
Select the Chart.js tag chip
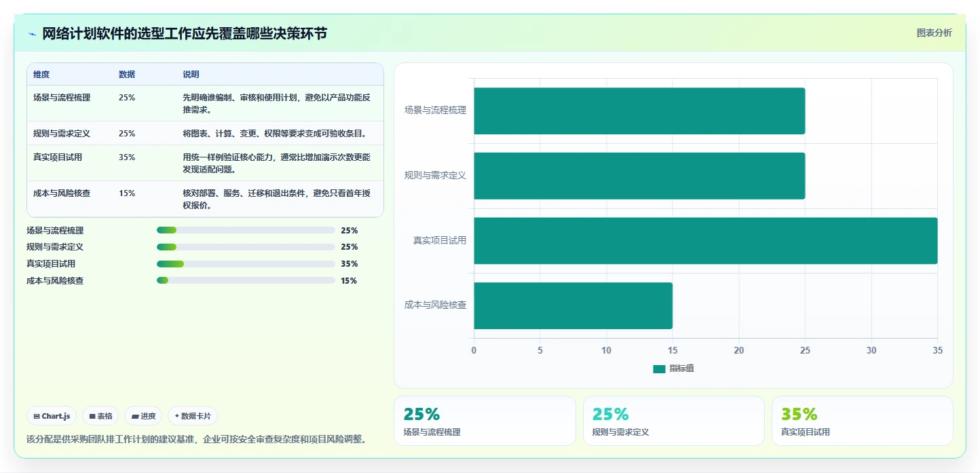52,416
